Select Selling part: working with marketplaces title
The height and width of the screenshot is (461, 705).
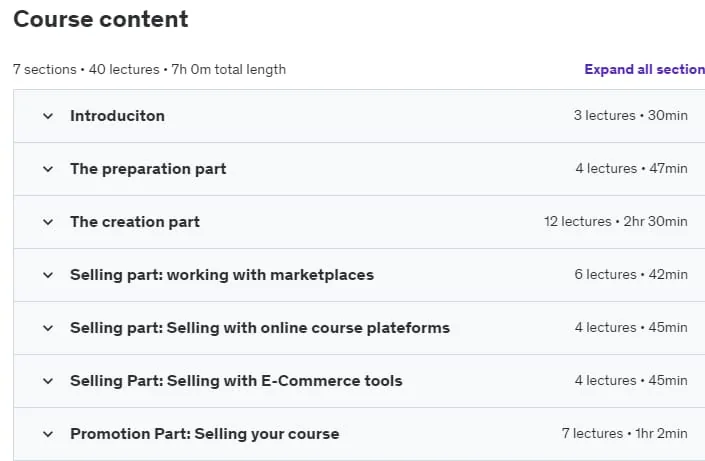coord(222,275)
